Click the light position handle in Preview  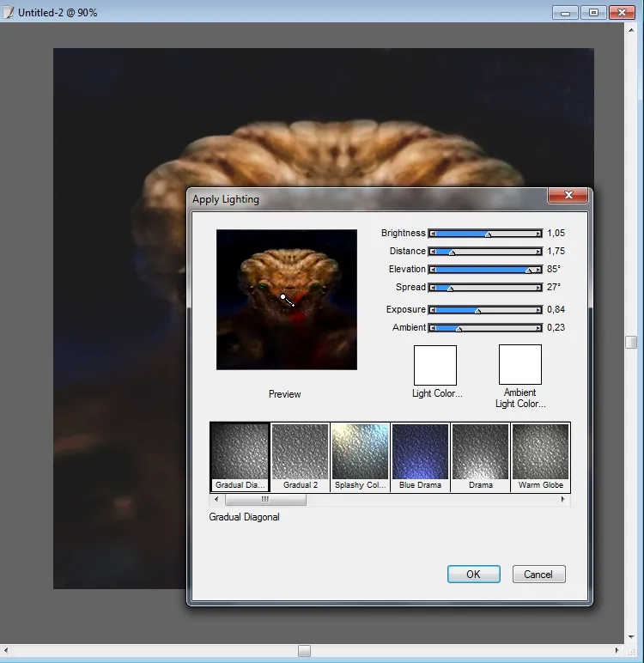[283, 296]
